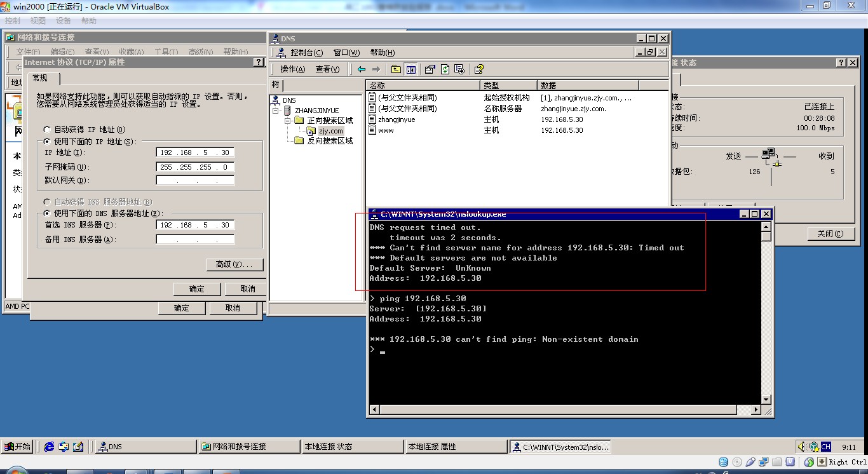The image size is (868, 474).
Task: Click 确定 in the local connection properties dialog
Action: (x=182, y=308)
